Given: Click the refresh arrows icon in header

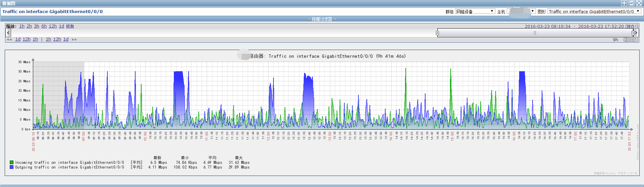Looking at the screenshot, I should tap(631, 3).
